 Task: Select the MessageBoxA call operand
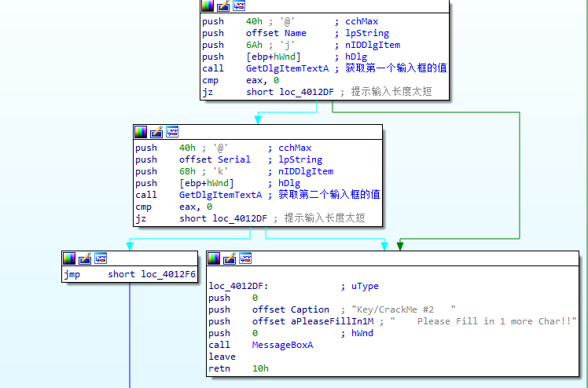(282, 345)
